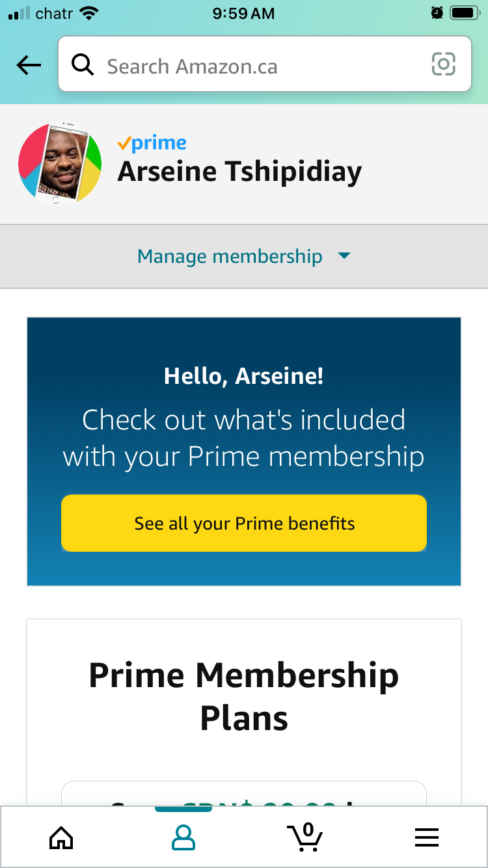
Task: Tap the 9:59 AM clock
Action: pos(243,13)
